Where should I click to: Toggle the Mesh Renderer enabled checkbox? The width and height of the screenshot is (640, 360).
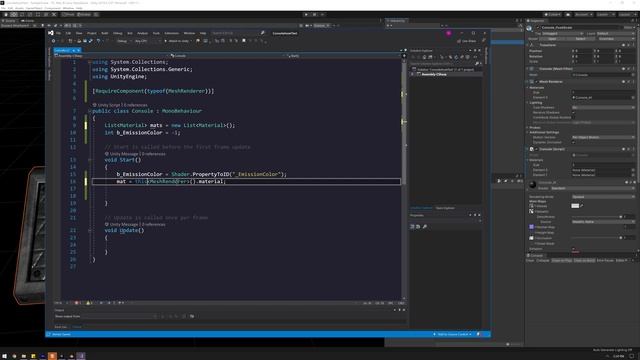pyautogui.click(x=537, y=82)
